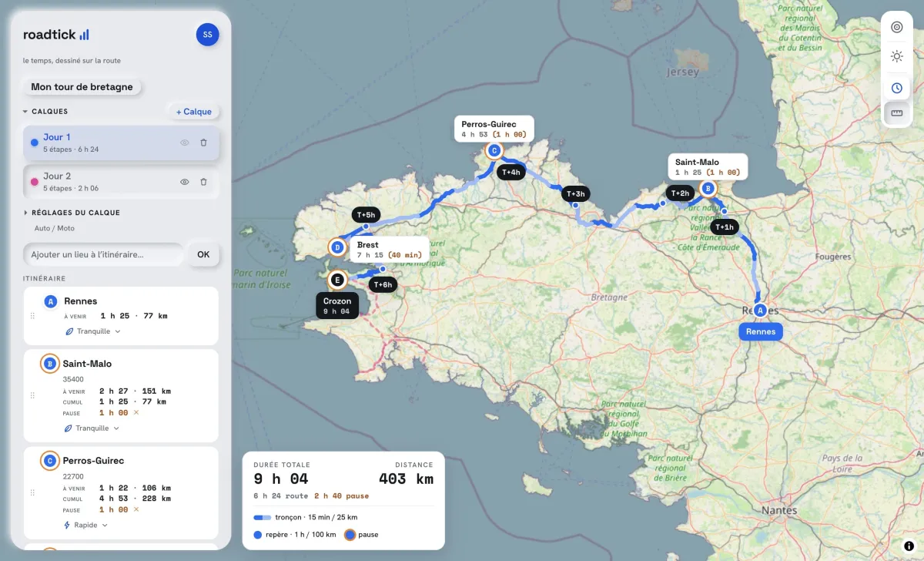Toggle the clock time-markers button
This screenshot has height=561, width=924.
896,88
